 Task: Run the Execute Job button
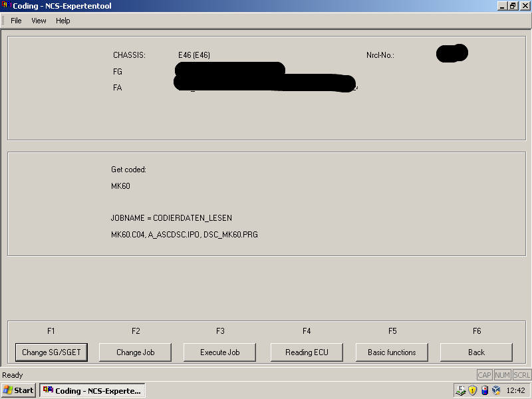click(220, 352)
